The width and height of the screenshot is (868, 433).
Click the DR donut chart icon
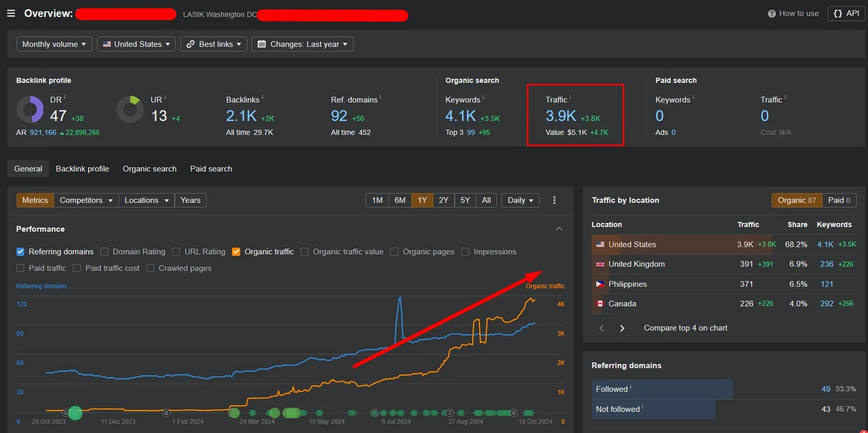pyautogui.click(x=30, y=109)
